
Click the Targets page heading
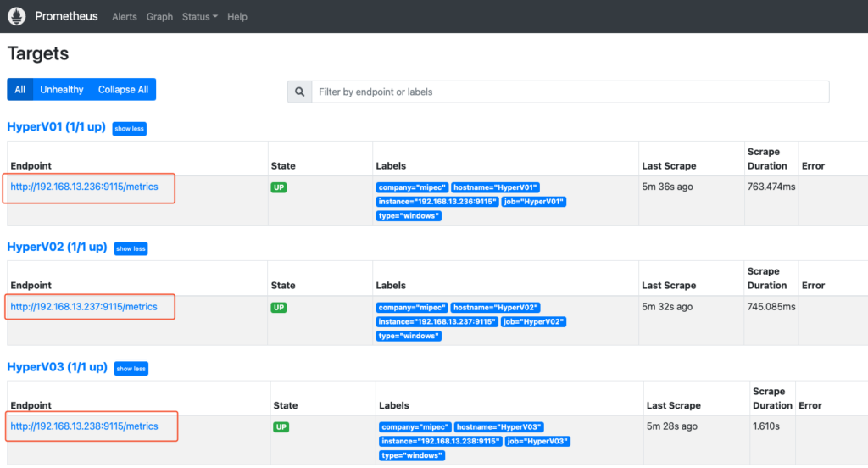click(x=38, y=53)
